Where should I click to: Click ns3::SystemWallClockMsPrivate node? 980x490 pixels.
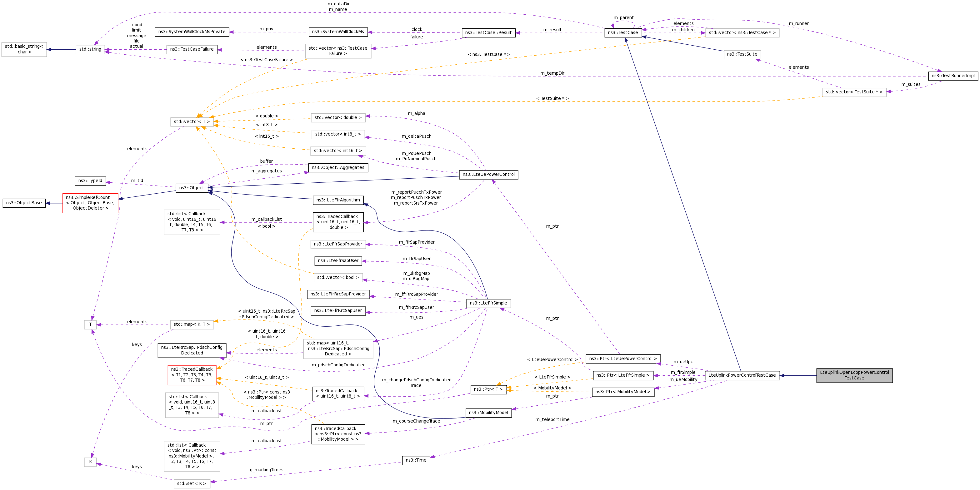[192, 32]
